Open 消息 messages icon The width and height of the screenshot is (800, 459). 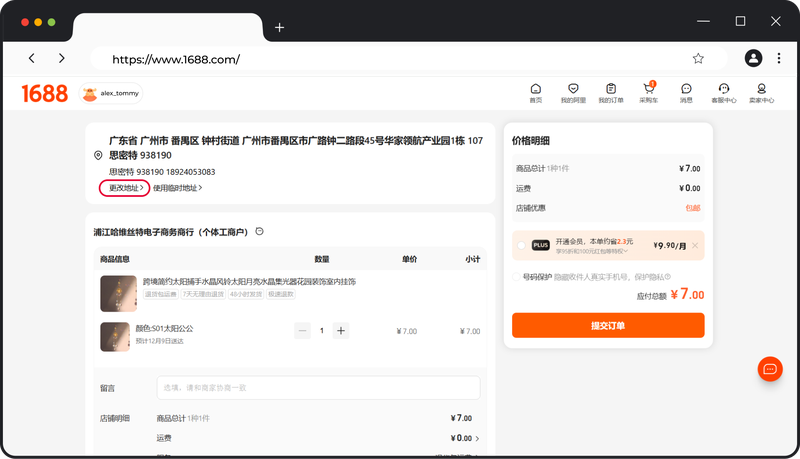(x=686, y=93)
